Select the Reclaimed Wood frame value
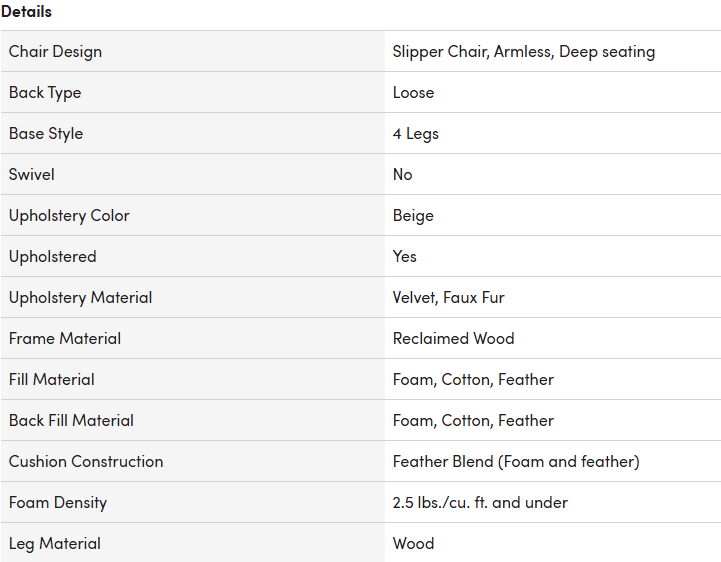Viewport: 721px width, 562px height. 453,338
